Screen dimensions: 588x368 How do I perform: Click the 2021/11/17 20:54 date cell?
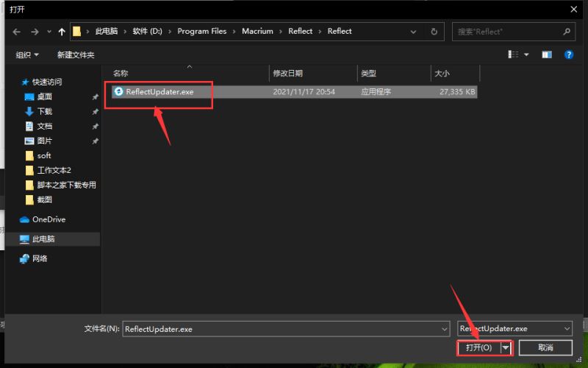point(304,92)
